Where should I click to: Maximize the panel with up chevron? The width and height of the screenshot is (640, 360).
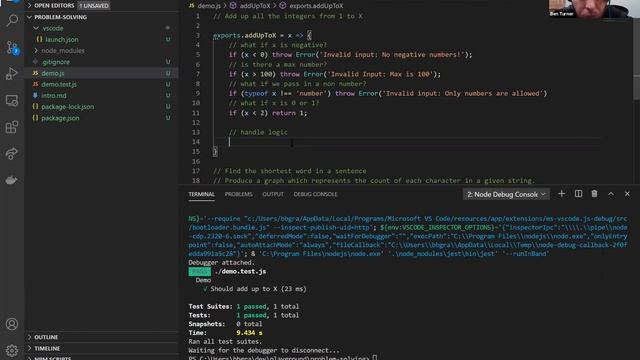[611, 194]
